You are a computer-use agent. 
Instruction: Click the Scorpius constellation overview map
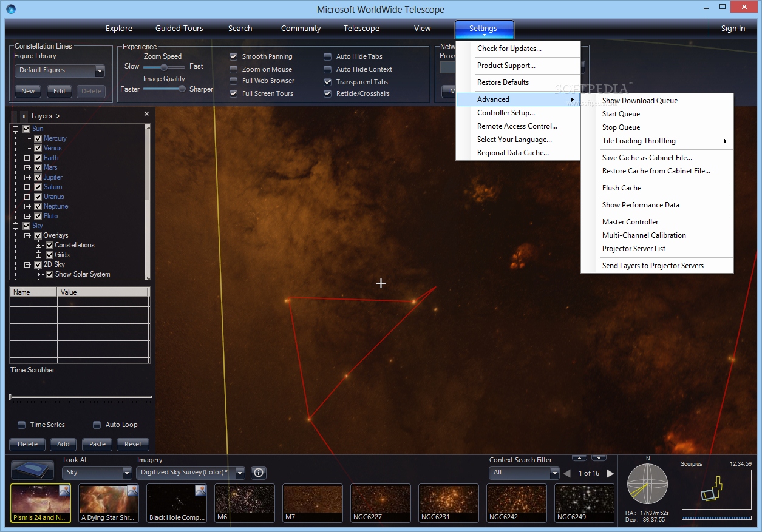[x=716, y=490]
